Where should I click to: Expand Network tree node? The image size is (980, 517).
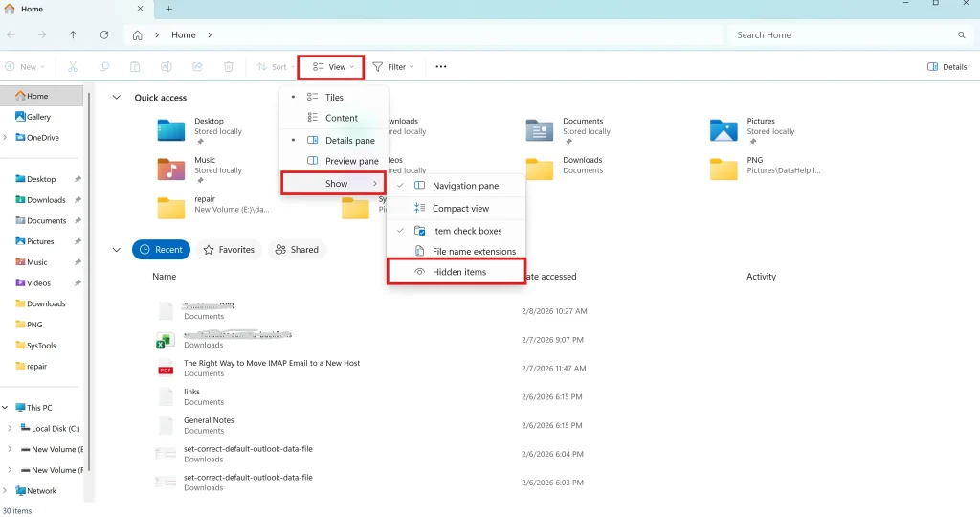tap(5, 491)
